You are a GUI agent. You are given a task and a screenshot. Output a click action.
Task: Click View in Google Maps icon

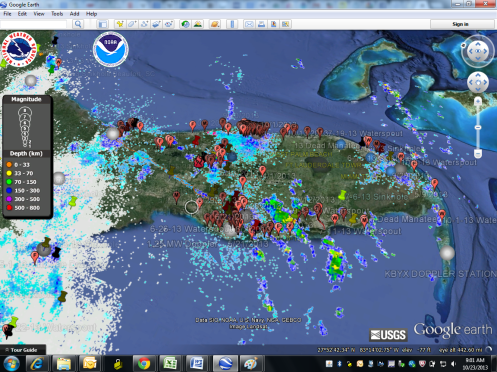[286, 24]
